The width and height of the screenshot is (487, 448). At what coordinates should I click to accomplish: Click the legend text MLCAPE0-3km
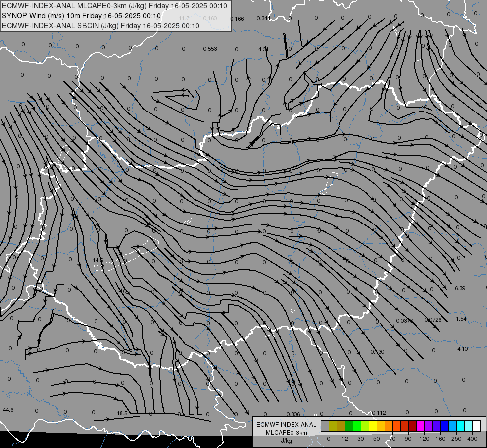point(287,433)
